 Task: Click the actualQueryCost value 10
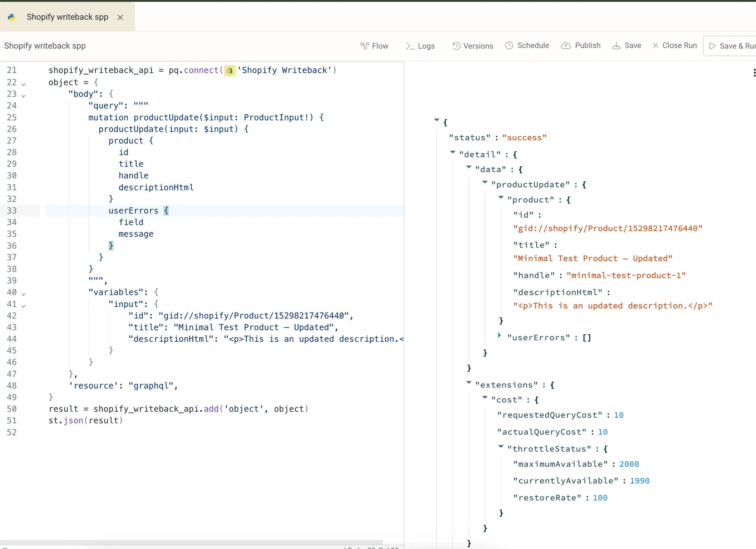(x=603, y=432)
